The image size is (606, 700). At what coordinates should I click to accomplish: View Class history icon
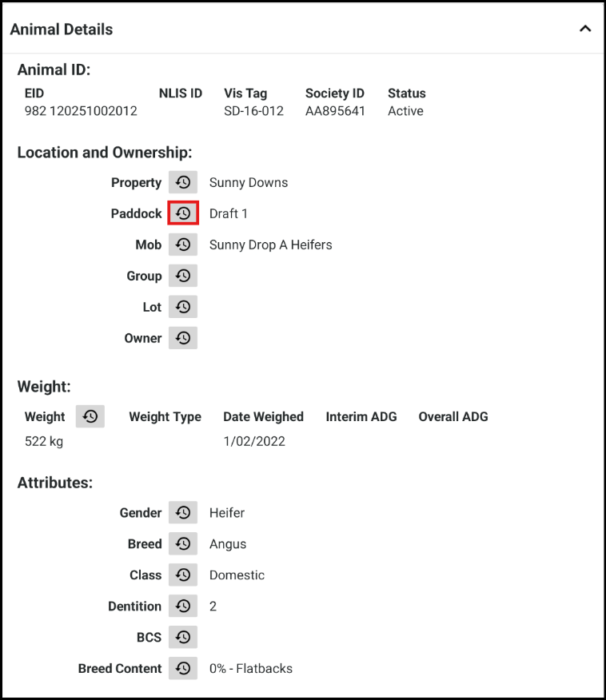pyautogui.click(x=183, y=575)
